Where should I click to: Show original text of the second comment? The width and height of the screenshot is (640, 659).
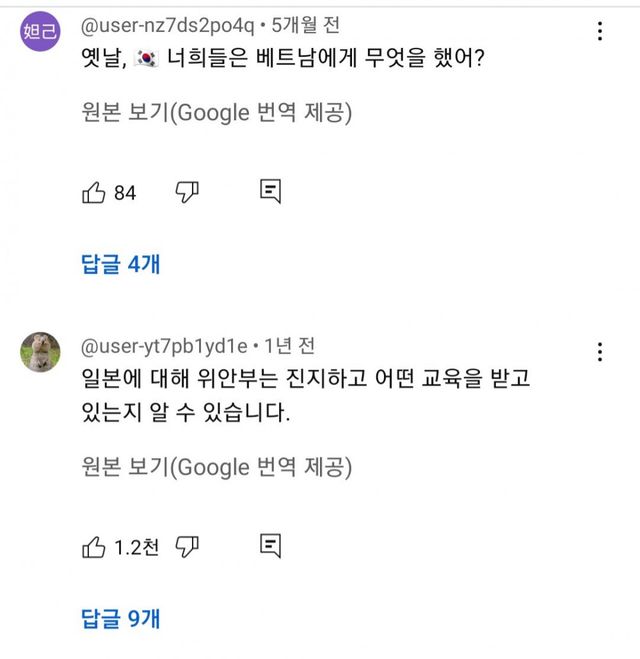217,466
